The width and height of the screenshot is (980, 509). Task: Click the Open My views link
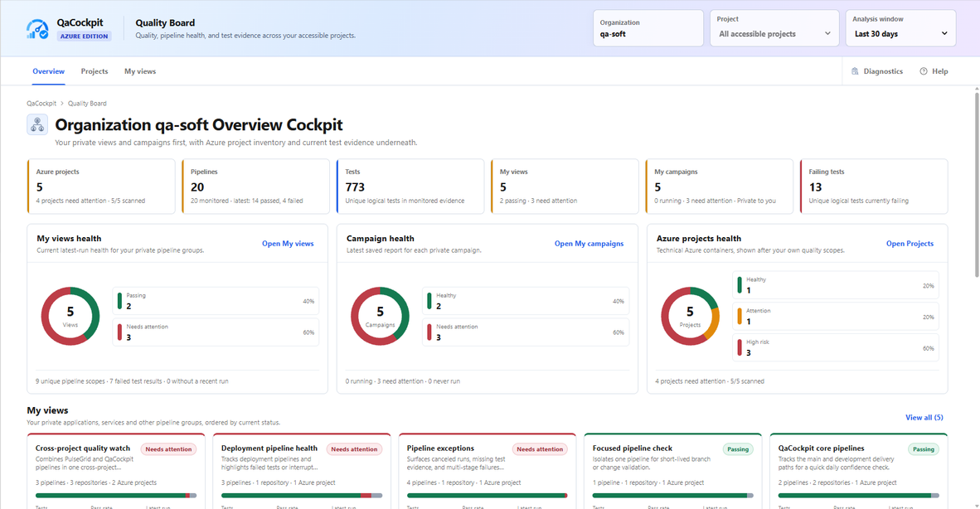click(288, 244)
